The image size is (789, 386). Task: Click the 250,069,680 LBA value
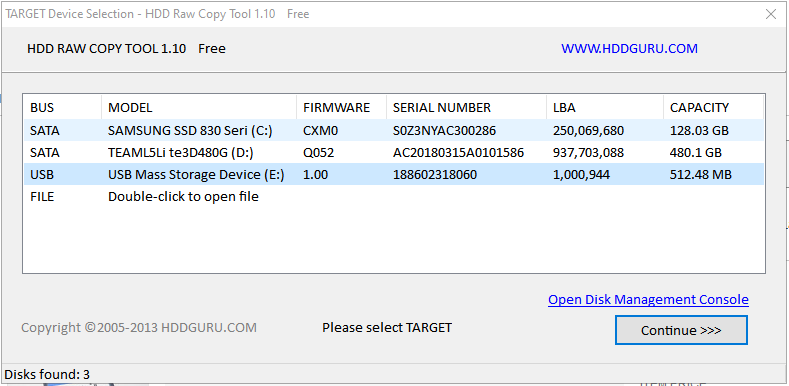(588, 131)
